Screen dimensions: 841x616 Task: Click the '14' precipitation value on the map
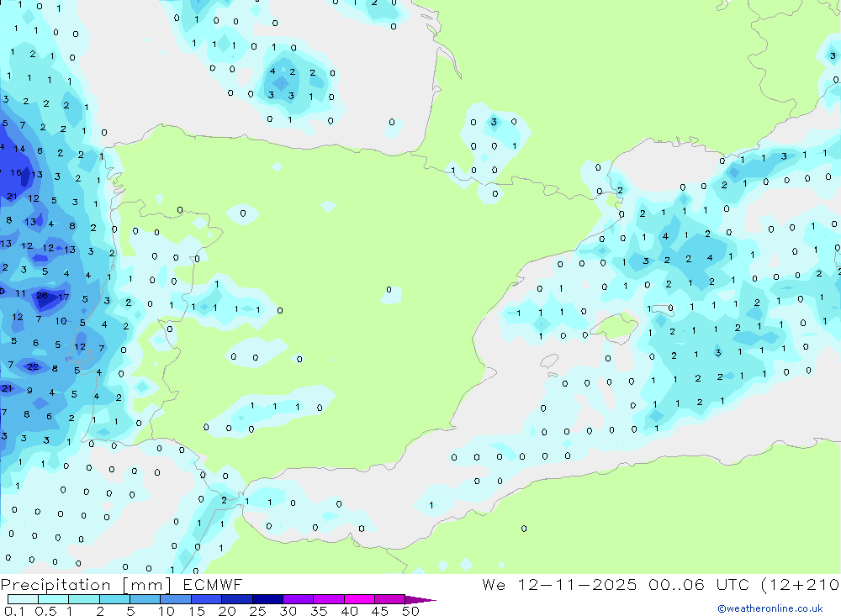(19, 149)
